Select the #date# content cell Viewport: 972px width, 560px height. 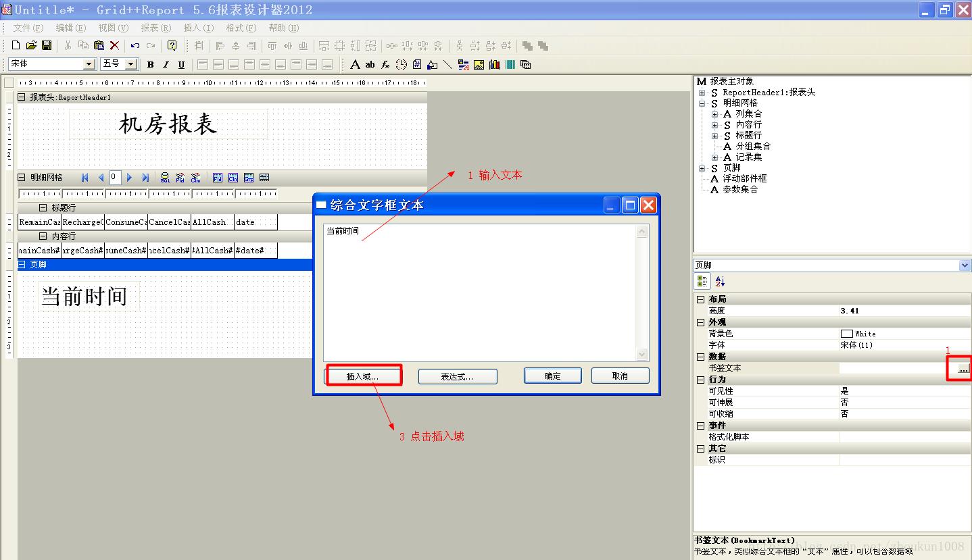point(256,251)
